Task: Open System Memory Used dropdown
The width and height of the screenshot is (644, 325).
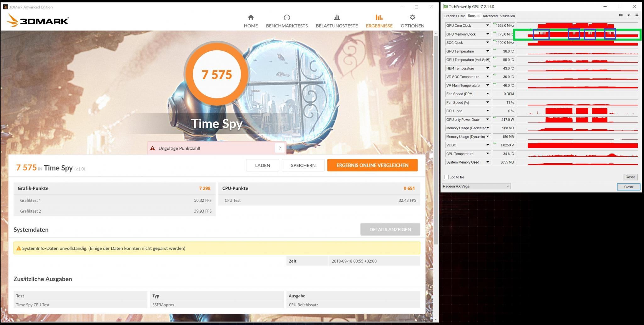Action: point(487,162)
